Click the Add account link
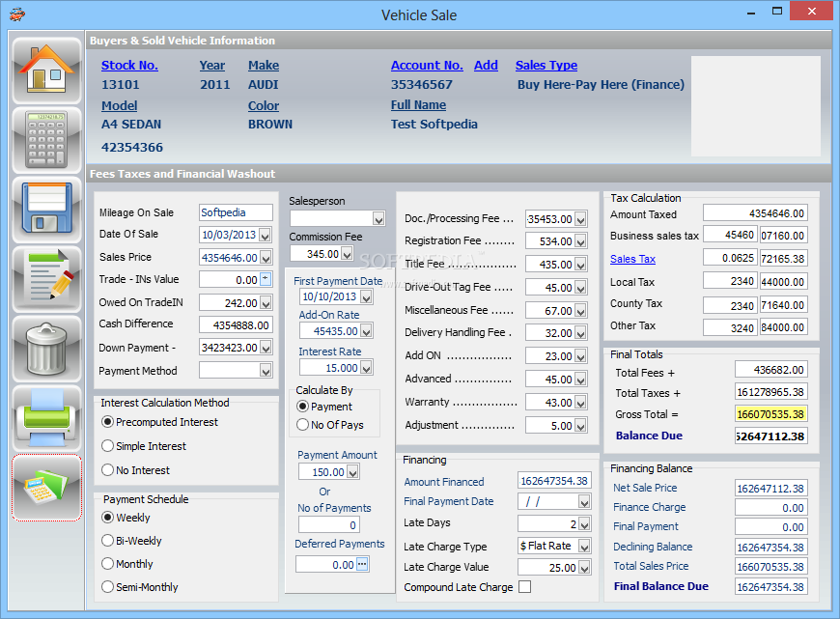 click(x=486, y=66)
